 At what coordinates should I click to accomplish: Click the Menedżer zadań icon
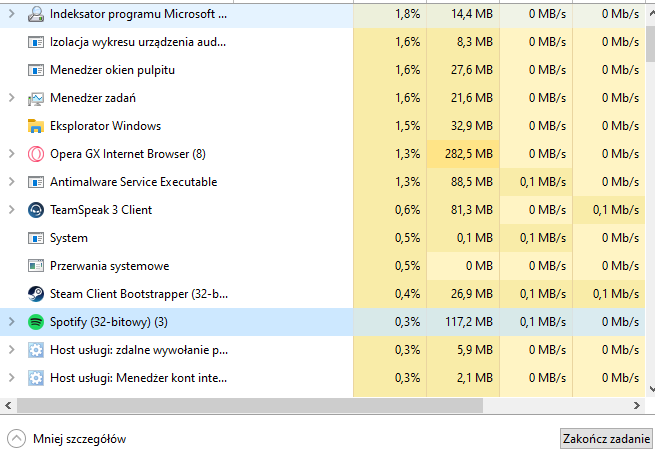tap(36, 99)
